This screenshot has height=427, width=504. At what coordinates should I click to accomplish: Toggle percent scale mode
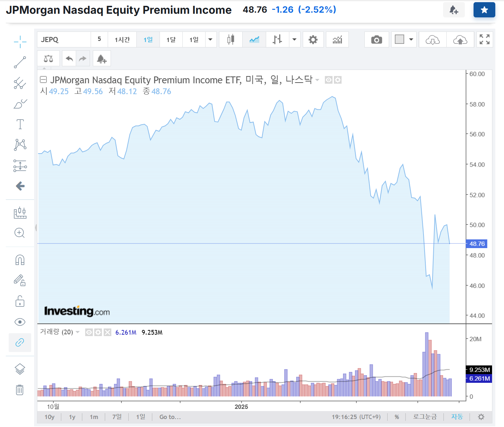coord(397,417)
